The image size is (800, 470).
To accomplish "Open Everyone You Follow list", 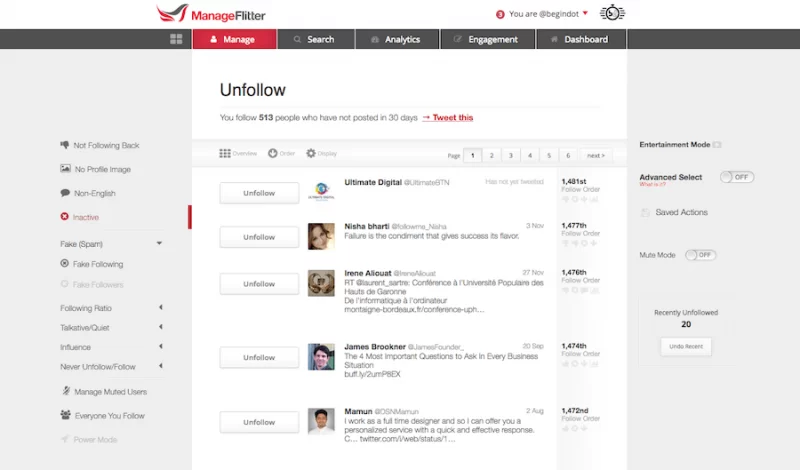I will pyautogui.click(x=103, y=415).
